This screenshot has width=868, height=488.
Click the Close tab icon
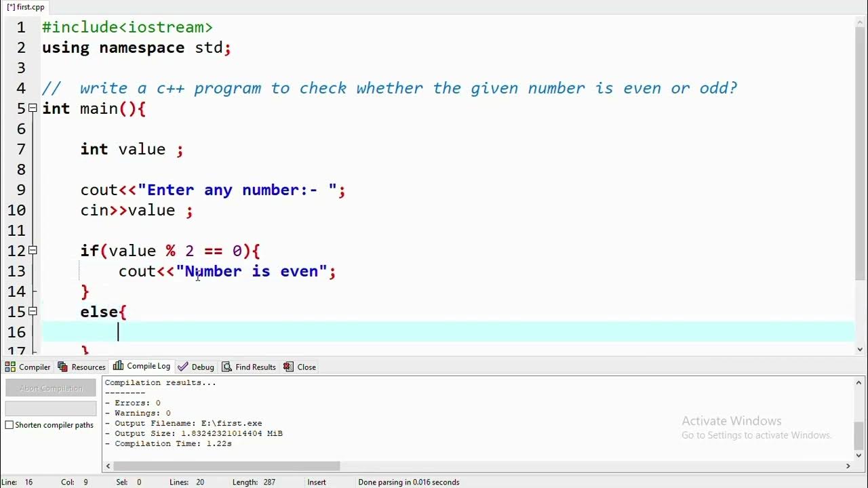point(288,367)
